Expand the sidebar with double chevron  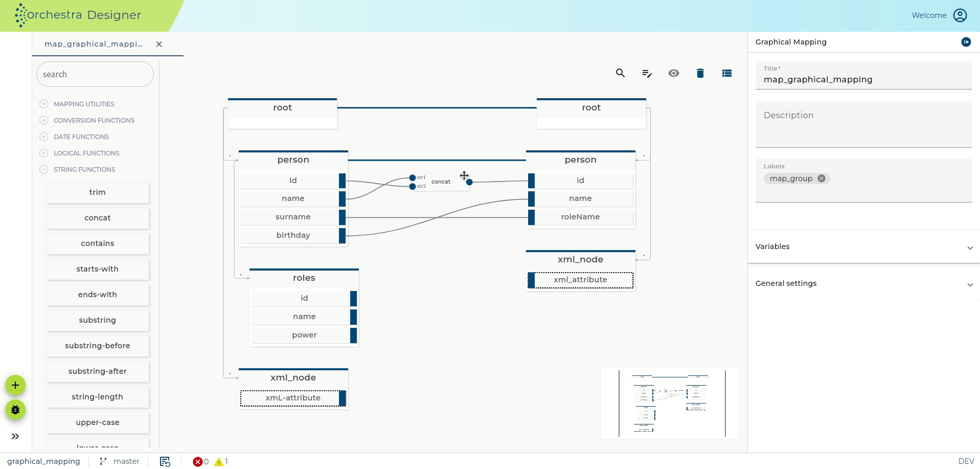15,436
